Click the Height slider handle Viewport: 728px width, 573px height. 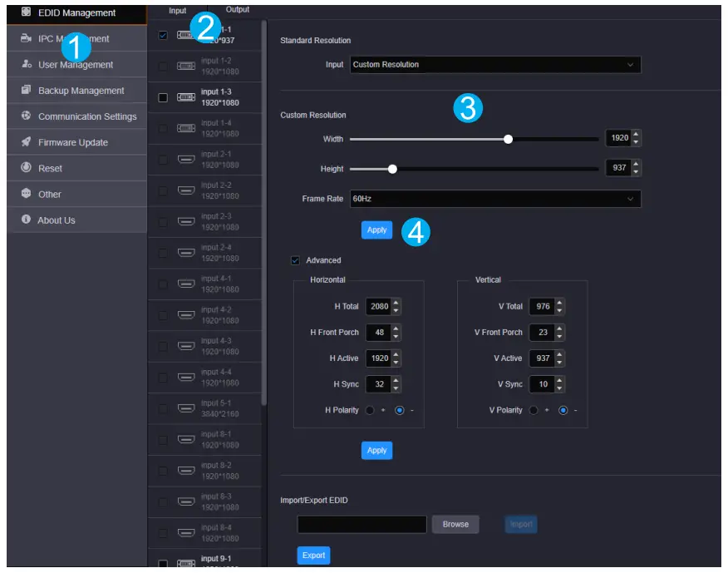[392, 169]
